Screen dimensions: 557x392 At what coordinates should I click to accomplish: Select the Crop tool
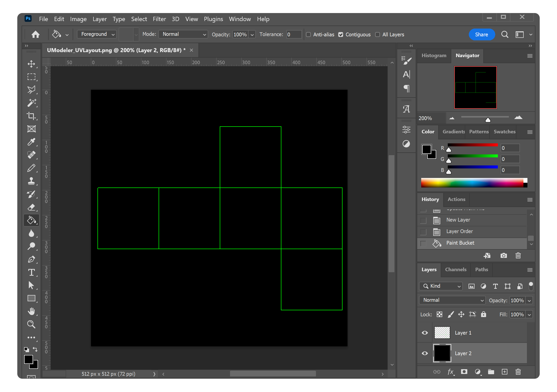[31, 116]
